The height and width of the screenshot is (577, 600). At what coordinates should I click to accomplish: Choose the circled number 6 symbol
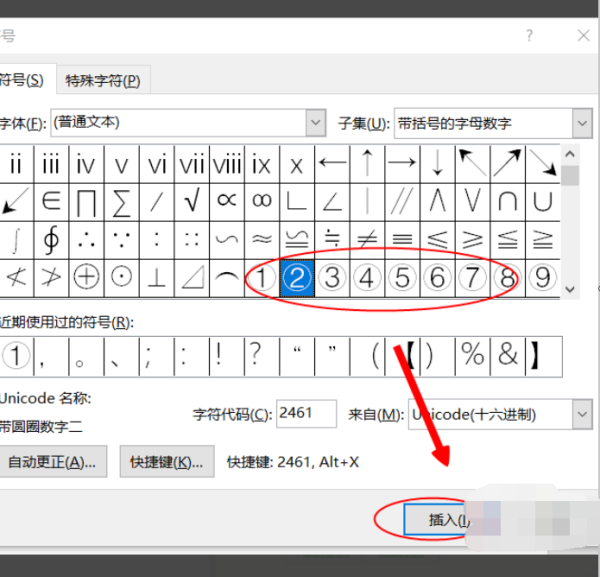pos(438,278)
